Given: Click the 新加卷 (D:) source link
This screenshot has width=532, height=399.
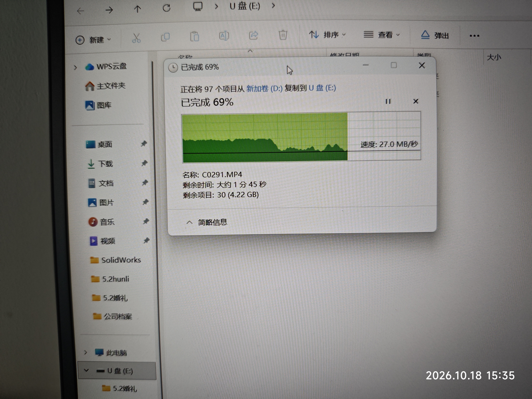Looking at the screenshot, I should coord(264,89).
